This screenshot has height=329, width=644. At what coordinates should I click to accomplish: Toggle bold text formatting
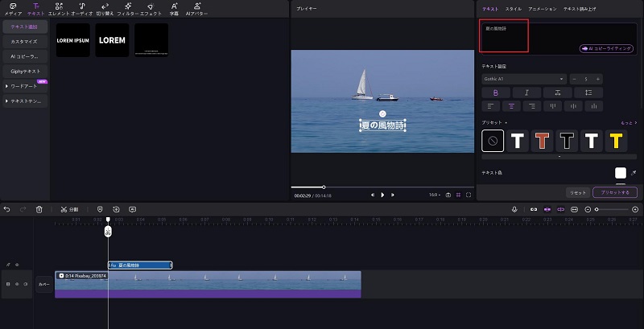(495, 93)
